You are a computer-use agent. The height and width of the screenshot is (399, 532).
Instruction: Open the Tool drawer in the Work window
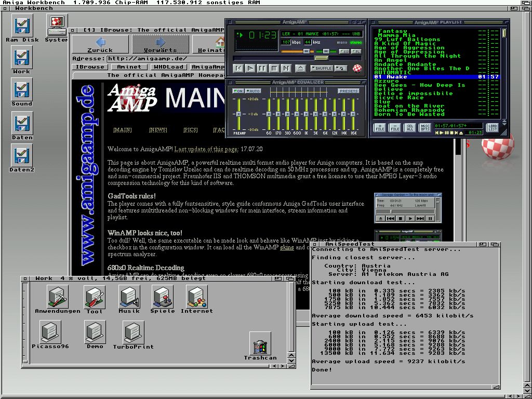[x=95, y=297]
